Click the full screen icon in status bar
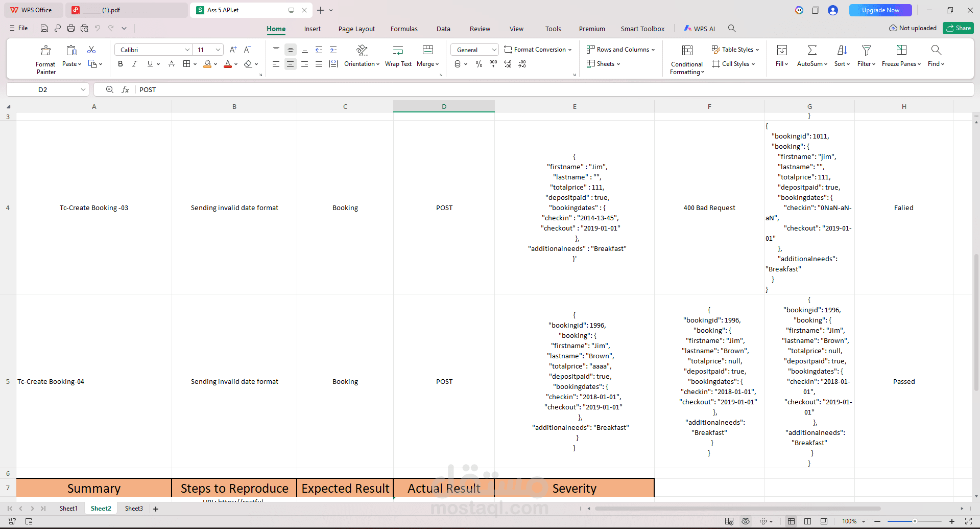The height and width of the screenshot is (529, 980). [968, 521]
